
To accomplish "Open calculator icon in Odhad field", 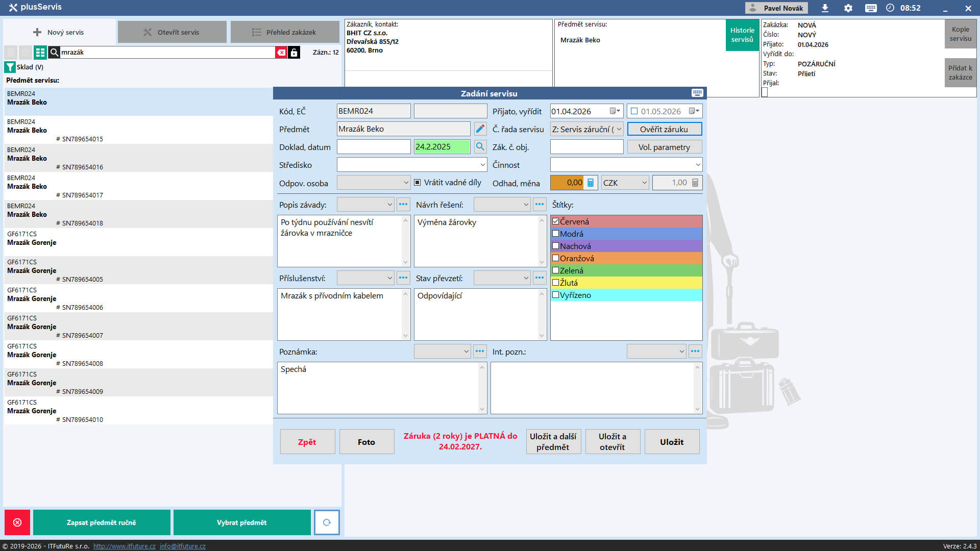I will point(591,183).
